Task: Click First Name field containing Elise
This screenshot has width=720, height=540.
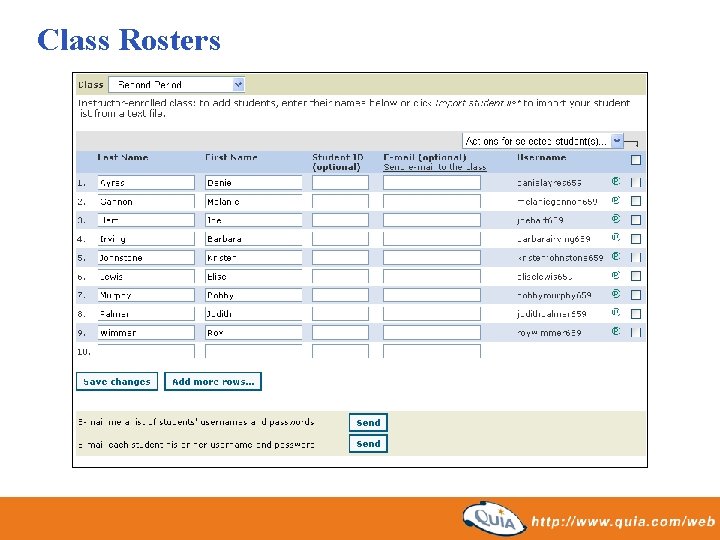Action: click(x=253, y=276)
